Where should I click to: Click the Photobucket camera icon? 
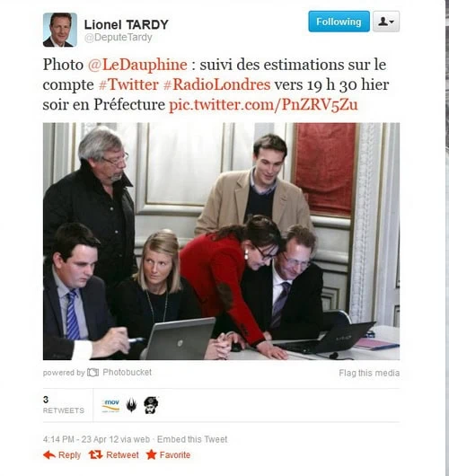[92, 372]
